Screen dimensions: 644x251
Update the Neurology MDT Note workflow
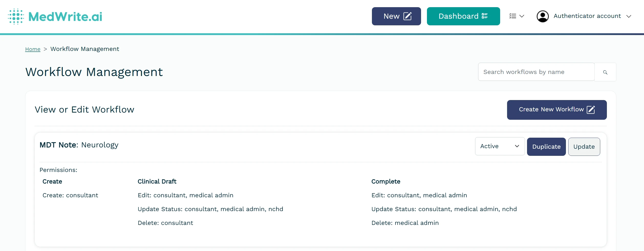tap(584, 146)
